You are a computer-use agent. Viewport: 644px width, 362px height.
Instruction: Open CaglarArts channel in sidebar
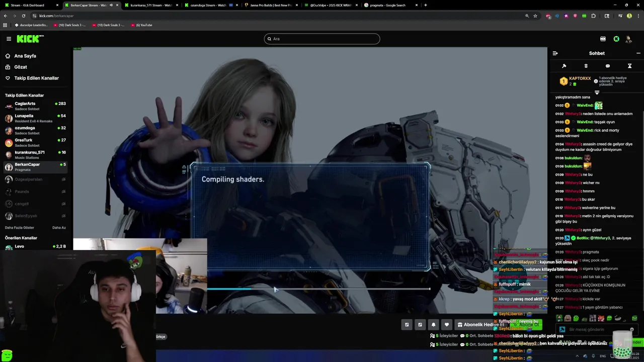click(x=36, y=106)
